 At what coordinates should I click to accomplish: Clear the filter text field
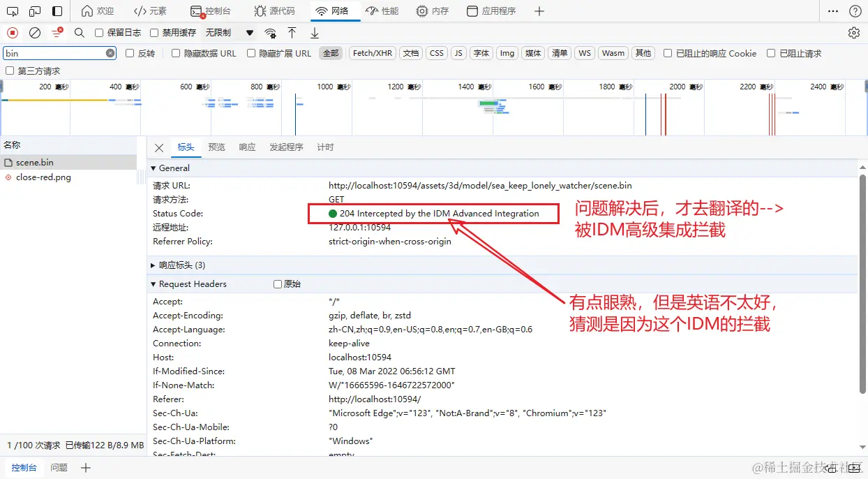click(110, 53)
